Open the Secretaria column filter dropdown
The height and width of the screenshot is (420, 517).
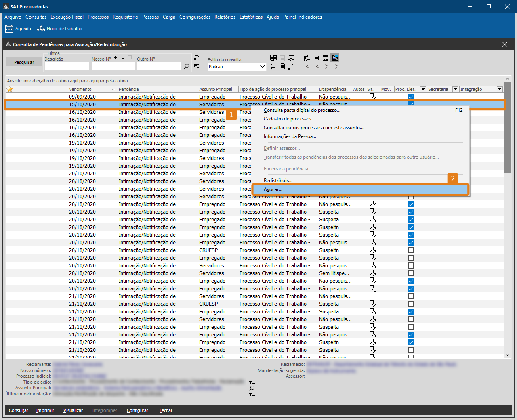pyautogui.click(x=455, y=89)
